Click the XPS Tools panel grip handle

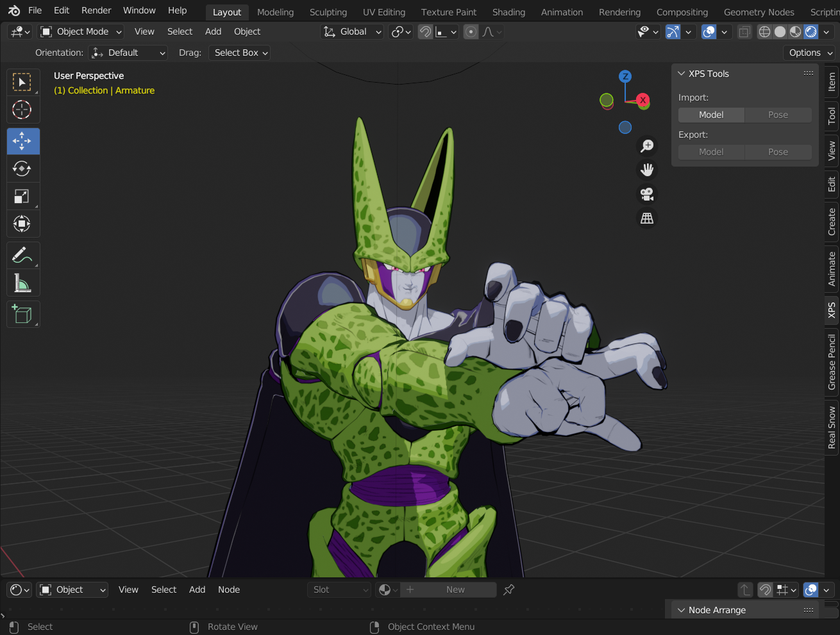(809, 73)
